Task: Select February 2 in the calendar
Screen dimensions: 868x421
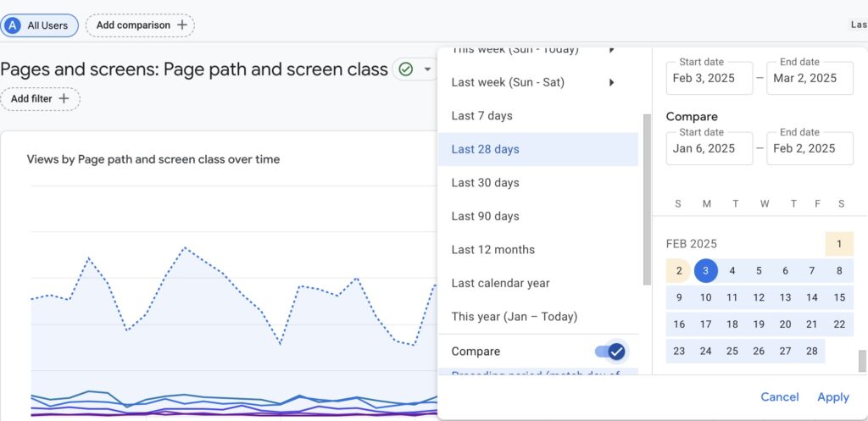Action: (679, 271)
